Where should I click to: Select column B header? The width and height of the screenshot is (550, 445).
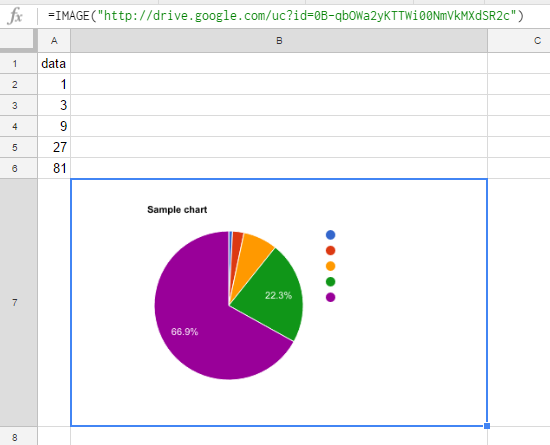[279, 41]
